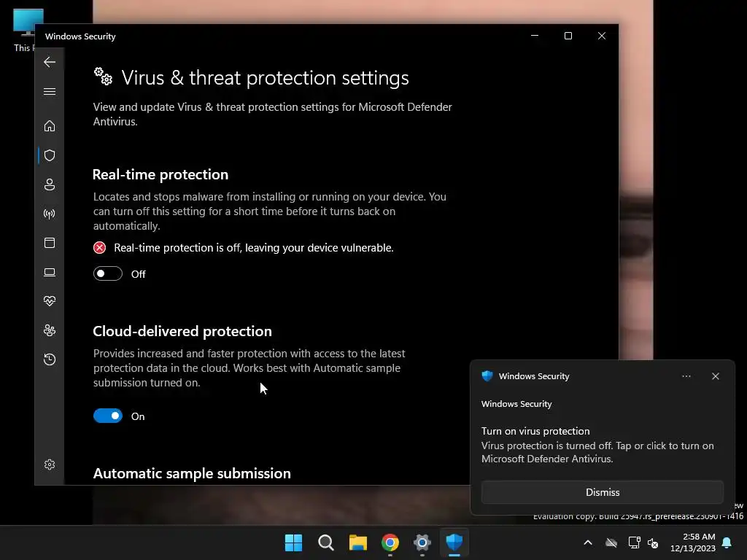Open File Explorer from taskbar
This screenshot has width=747, height=560.
coord(357,542)
